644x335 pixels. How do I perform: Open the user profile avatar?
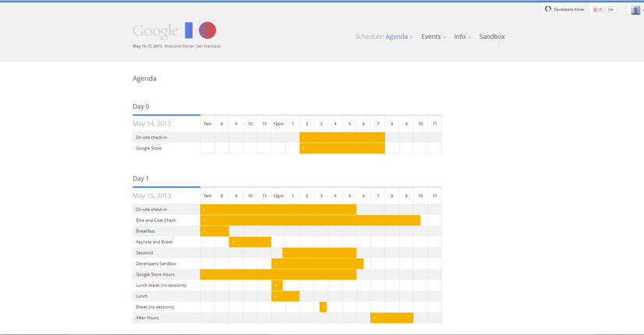pyautogui.click(x=635, y=10)
